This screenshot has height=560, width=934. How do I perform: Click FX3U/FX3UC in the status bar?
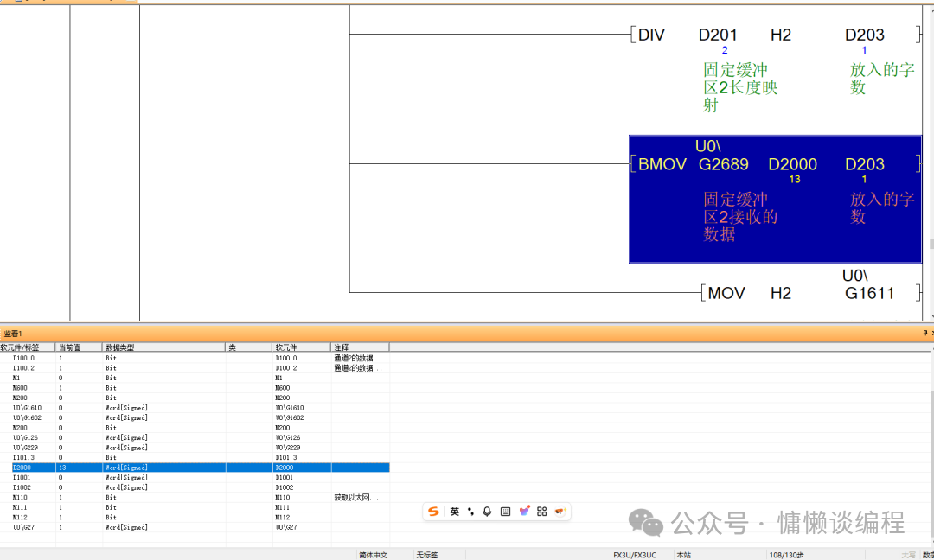635,555
